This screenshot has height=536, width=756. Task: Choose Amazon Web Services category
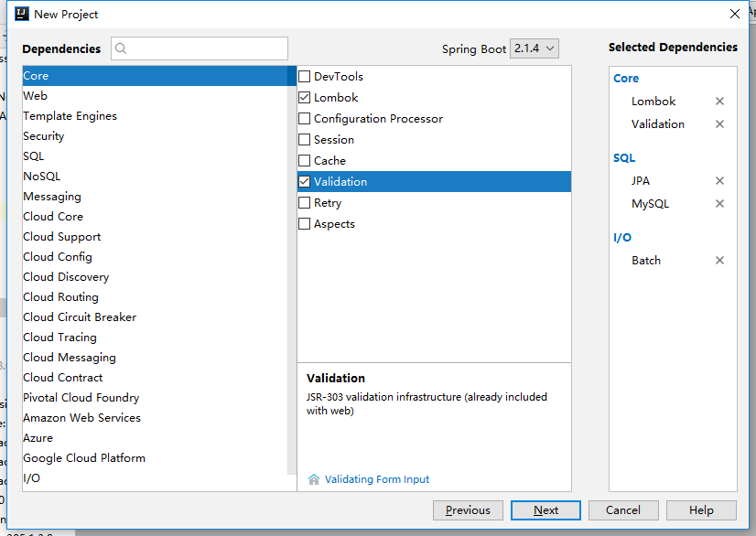[x=155, y=418]
